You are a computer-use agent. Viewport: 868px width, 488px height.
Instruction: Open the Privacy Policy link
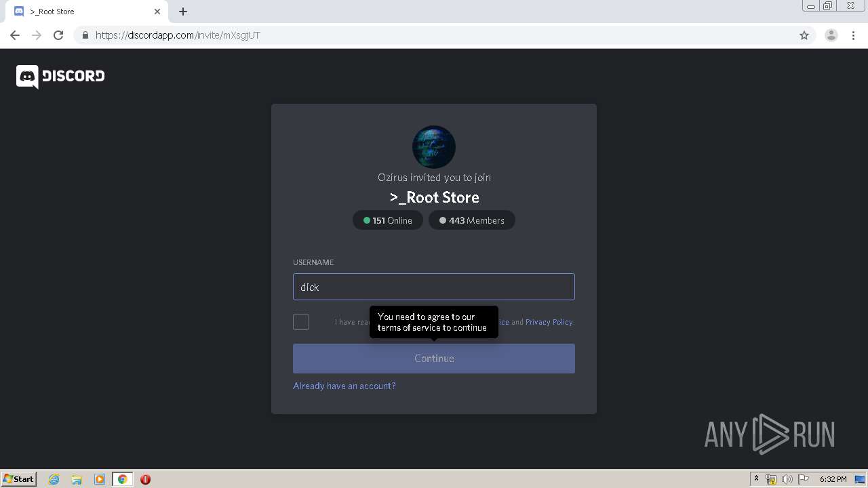[549, 322]
